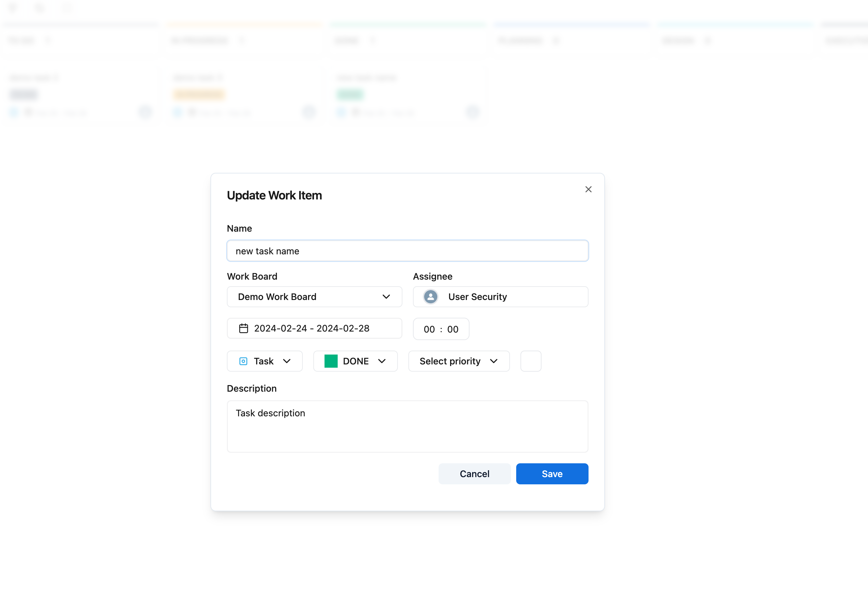Click the blue Task type icon
This screenshot has width=868, height=600.
tap(243, 361)
